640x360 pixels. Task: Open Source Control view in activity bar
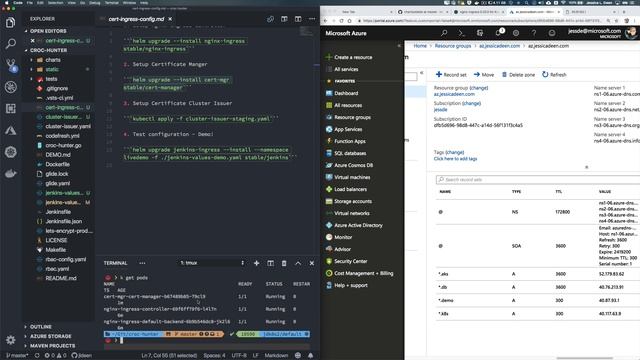pyautogui.click(x=11, y=65)
